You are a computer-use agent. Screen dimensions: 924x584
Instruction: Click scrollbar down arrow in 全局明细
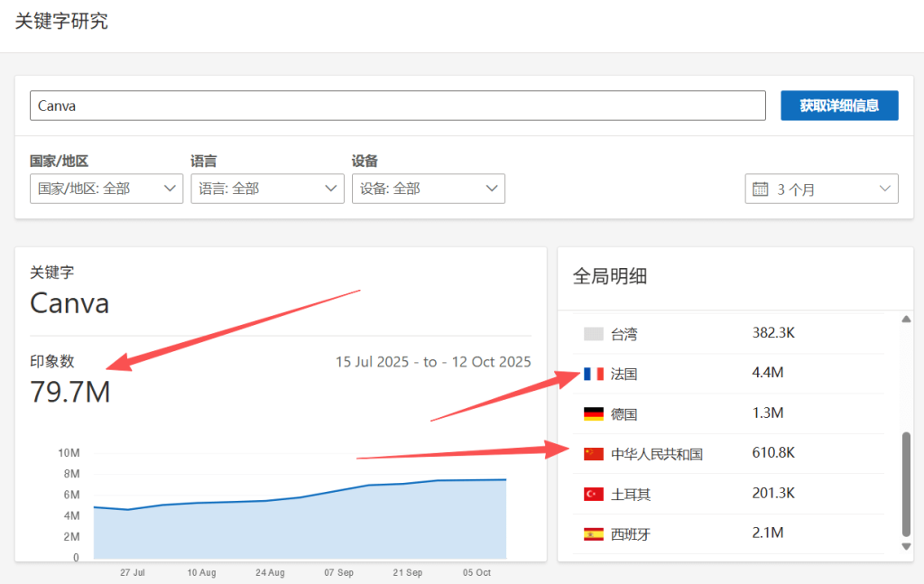pos(906,546)
